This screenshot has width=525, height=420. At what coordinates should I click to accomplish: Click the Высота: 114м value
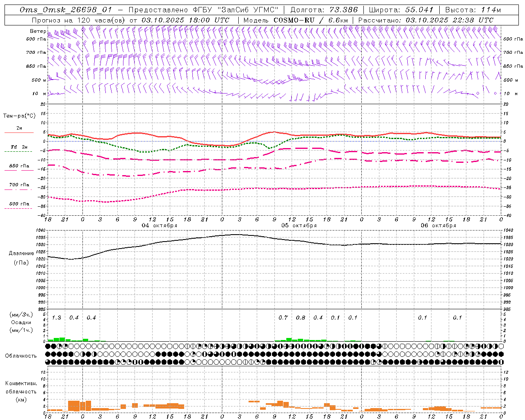tap(473, 10)
